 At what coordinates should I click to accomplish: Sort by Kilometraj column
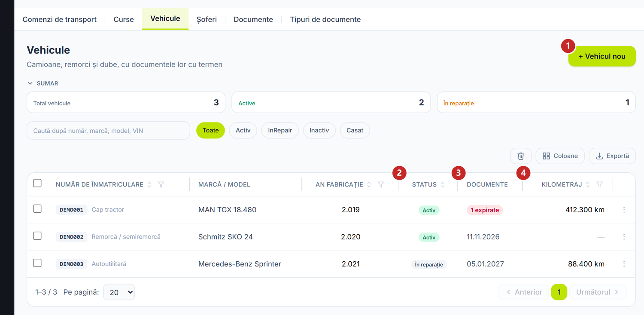(588, 184)
